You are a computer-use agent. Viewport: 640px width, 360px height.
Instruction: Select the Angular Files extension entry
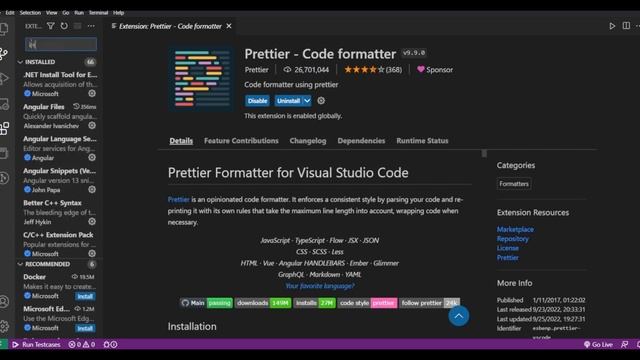(x=59, y=116)
